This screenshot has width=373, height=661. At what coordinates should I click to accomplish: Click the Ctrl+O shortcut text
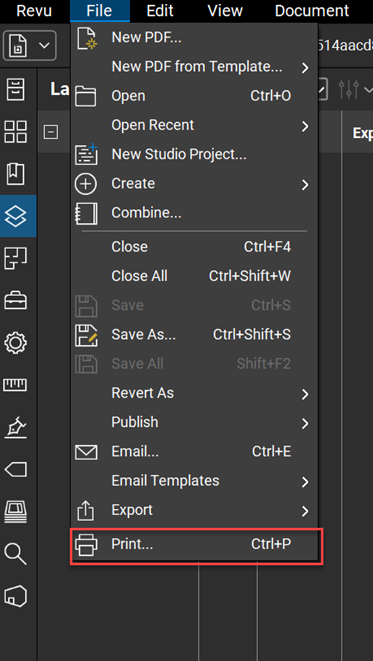click(271, 96)
